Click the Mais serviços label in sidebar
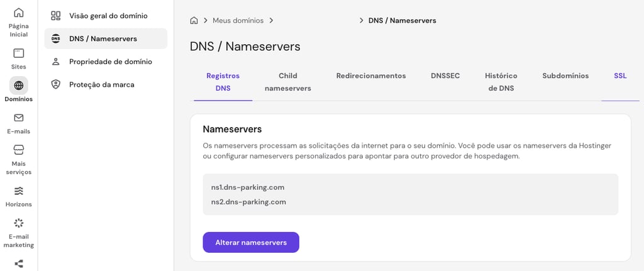This screenshot has height=271, width=644. click(x=18, y=168)
